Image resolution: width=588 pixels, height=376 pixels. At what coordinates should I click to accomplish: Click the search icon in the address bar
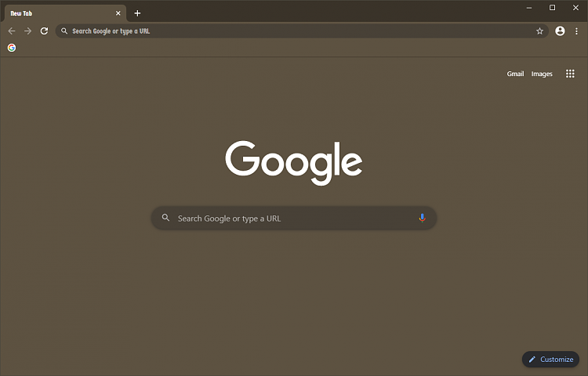pos(64,31)
